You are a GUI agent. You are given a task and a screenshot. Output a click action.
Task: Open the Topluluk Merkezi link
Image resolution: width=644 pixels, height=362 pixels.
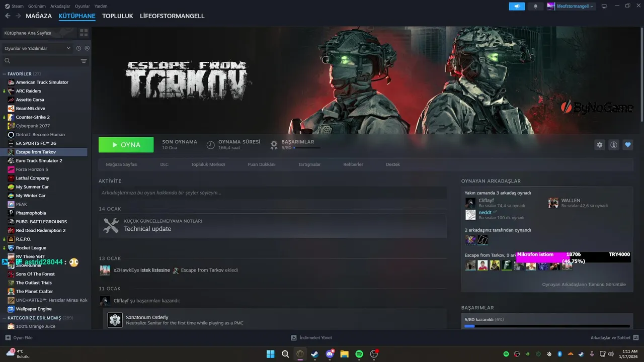pos(208,164)
